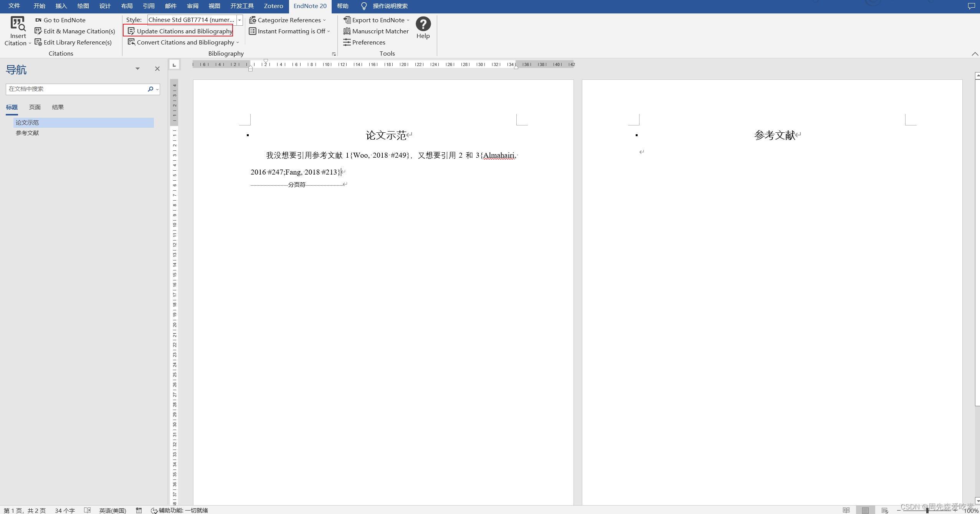Open the EndNote Help icon
The width and height of the screenshot is (980, 514).
(423, 24)
